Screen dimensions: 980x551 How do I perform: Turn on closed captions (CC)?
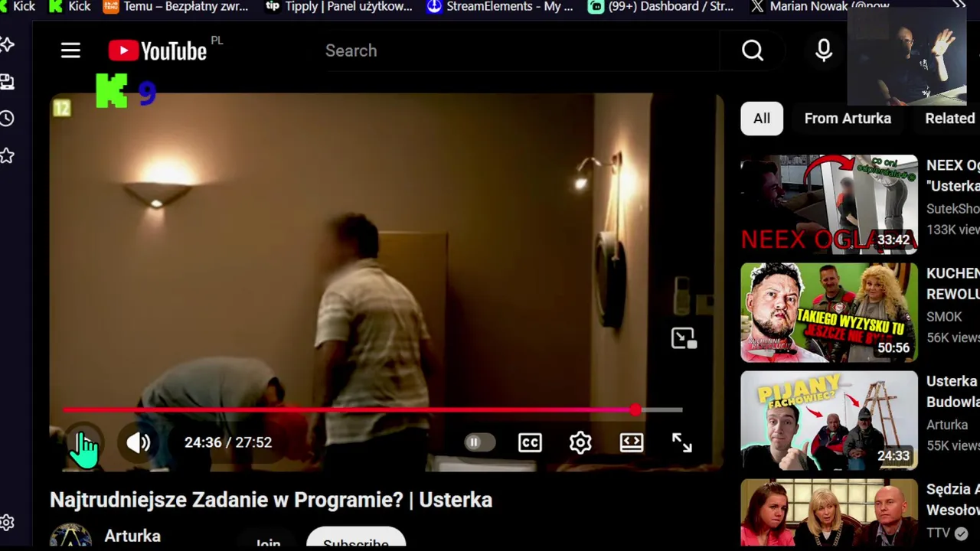530,442
